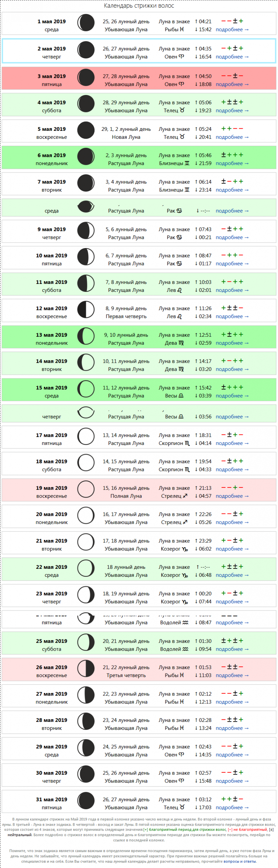This screenshot has height=868, width=278.
Task: Click подробнее for 5 мая 2019
Action: coord(232,137)
